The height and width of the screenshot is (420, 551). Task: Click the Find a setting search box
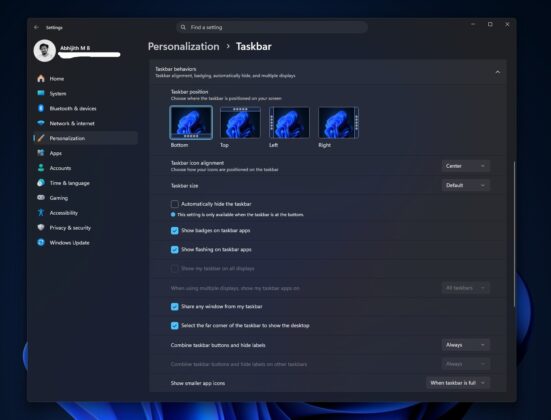pos(272,27)
